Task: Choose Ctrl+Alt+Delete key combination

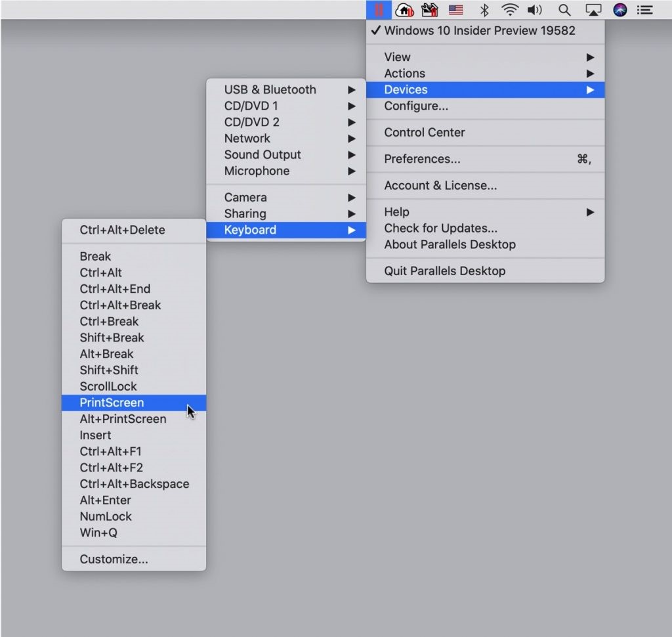Action: click(123, 230)
